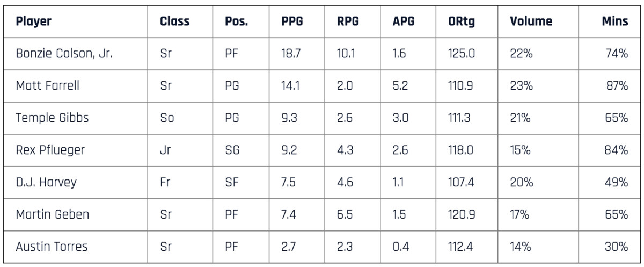644x267 pixels.
Task: Sort by the PPG column header
Action: coord(293,22)
